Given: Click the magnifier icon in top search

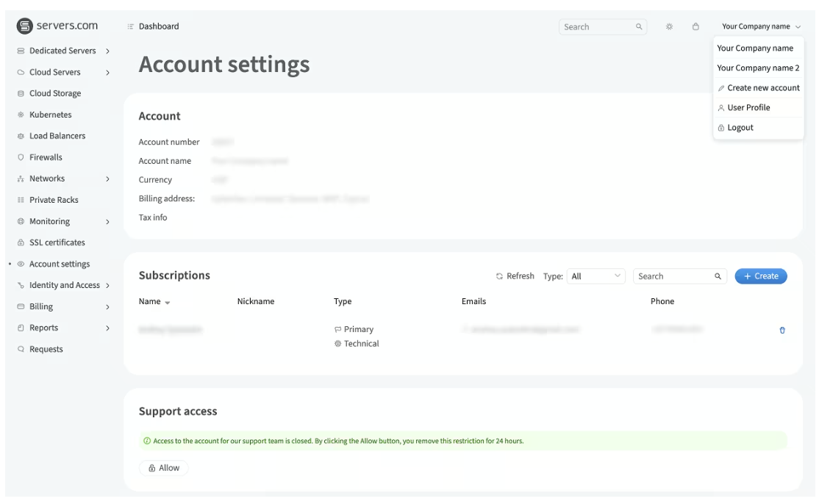Looking at the screenshot, I should (639, 27).
